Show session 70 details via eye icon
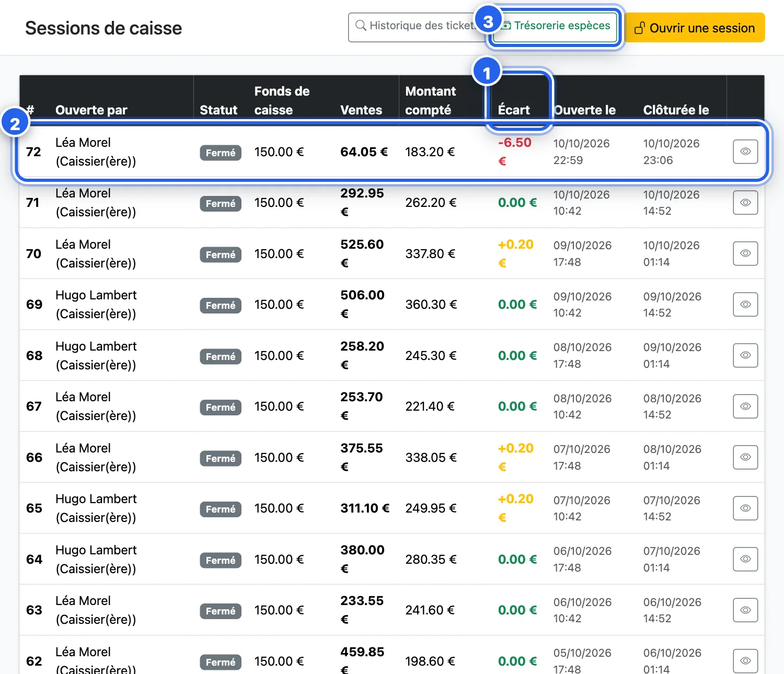784x674 pixels. tap(745, 253)
